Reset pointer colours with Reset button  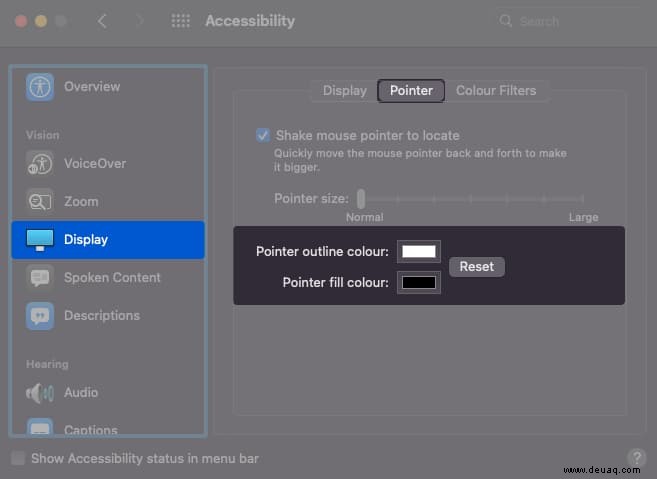click(x=477, y=267)
